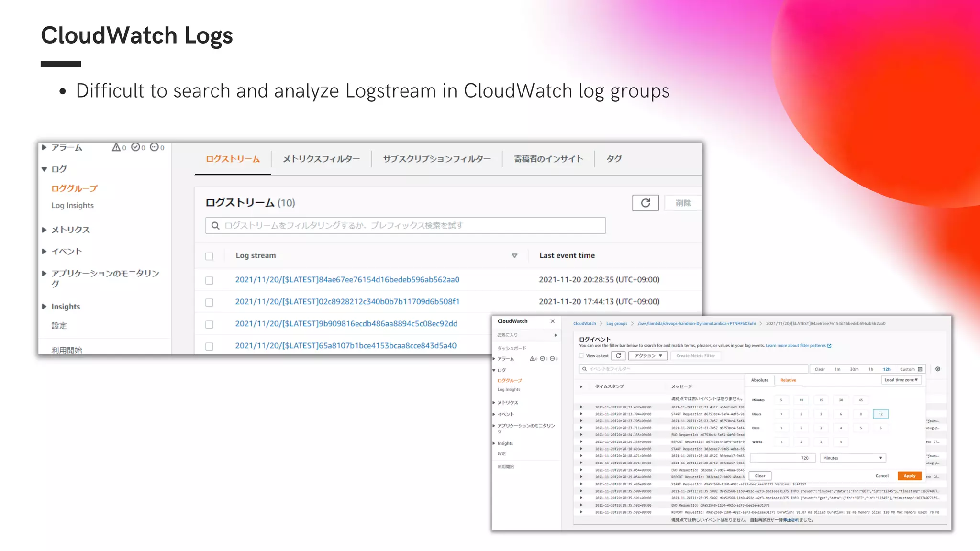Screen dimensions: 980x551
Task: Switch to the 寄稿者のインサイト tab
Action: pyautogui.click(x=548, y=159)
